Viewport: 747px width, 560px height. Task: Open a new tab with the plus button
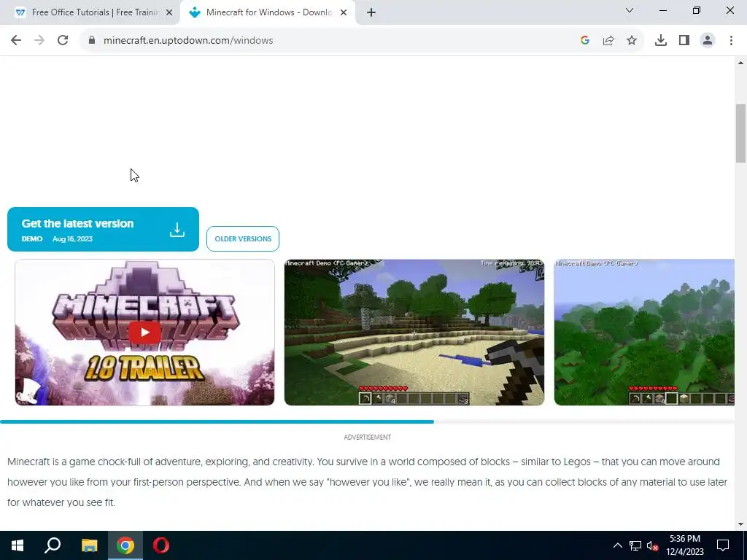pos(371,12)
